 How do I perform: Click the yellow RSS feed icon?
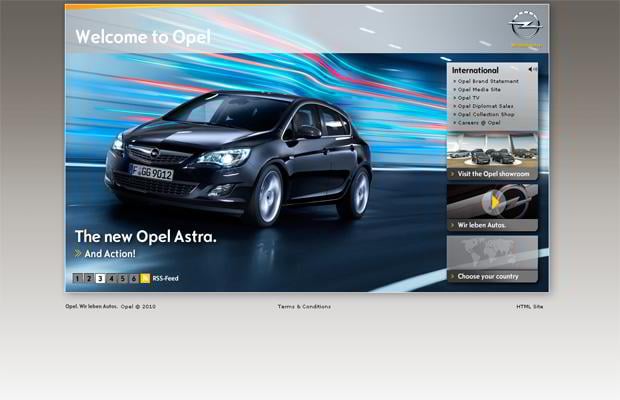[x=146, y=279]
